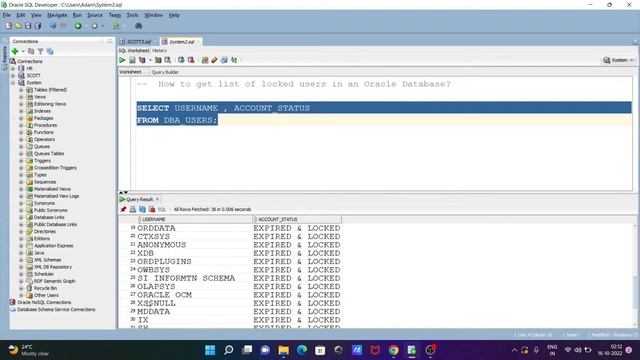Click the Commit icon in worksheet toolbar
The image size is (640, 360).
tap(181, 60)
